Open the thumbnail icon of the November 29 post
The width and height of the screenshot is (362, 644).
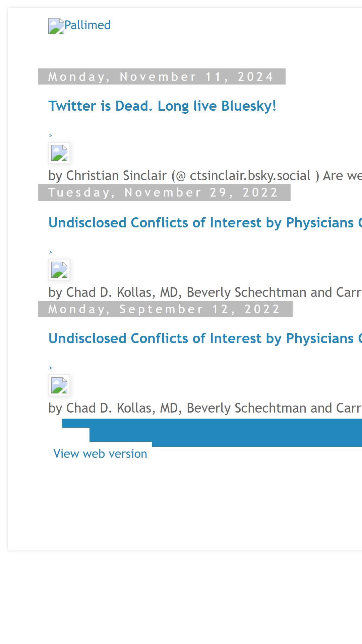59,270
